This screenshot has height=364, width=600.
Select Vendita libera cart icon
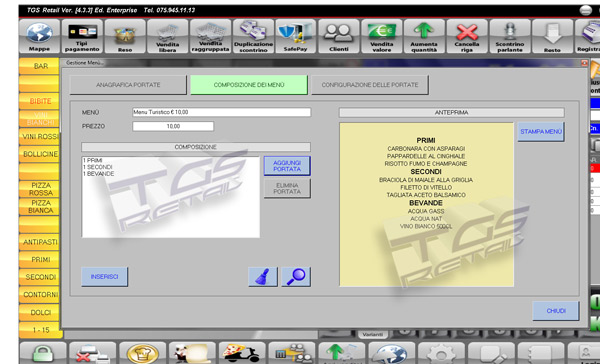click(x=168, y=36)
